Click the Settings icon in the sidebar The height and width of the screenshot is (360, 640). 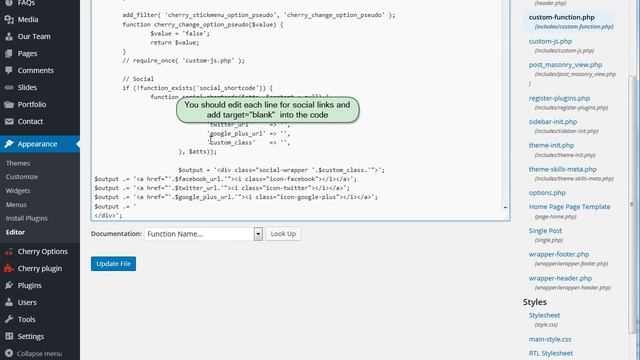click(x=9, y=336)
